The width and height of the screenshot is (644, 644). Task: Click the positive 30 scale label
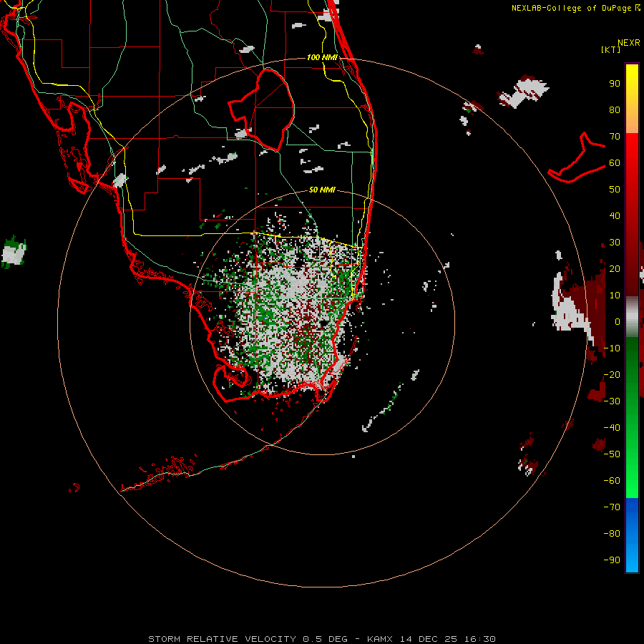click(615, 243)
